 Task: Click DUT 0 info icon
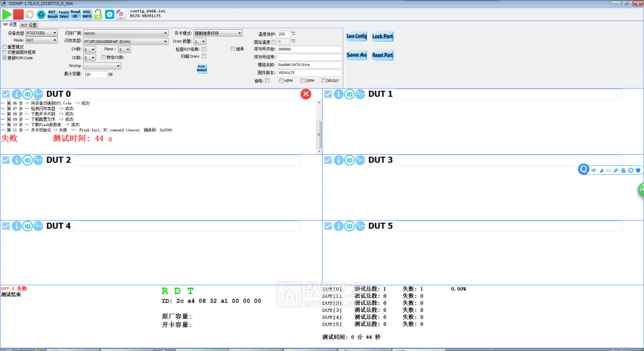(17, 94)
